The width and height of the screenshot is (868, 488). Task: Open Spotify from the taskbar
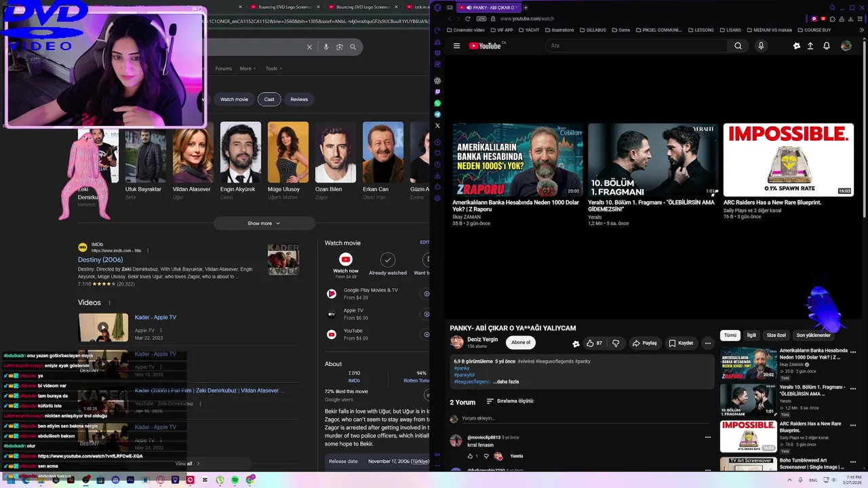pos(235,480)
